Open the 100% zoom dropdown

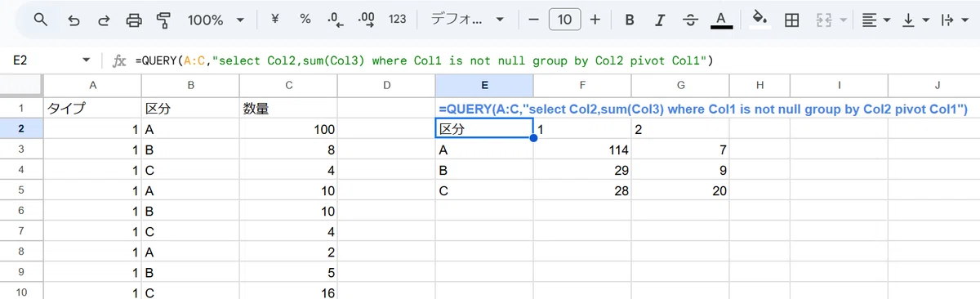pos(216,20)
